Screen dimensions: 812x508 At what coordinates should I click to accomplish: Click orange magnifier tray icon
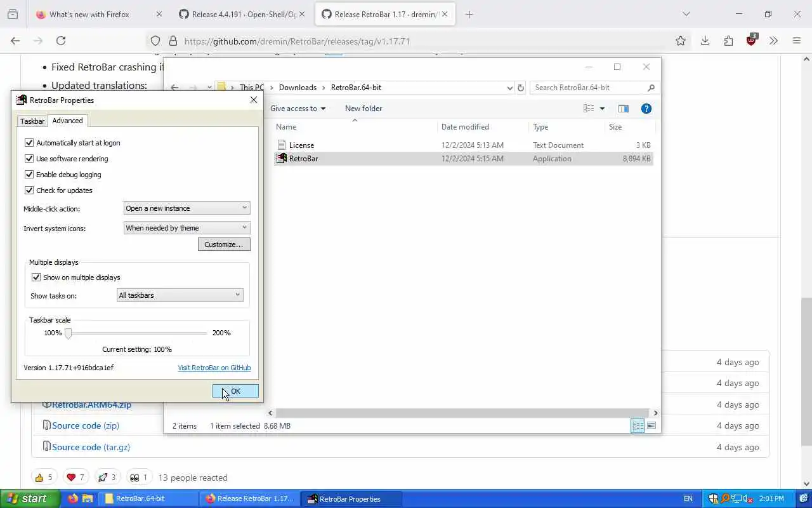(725, 498)
